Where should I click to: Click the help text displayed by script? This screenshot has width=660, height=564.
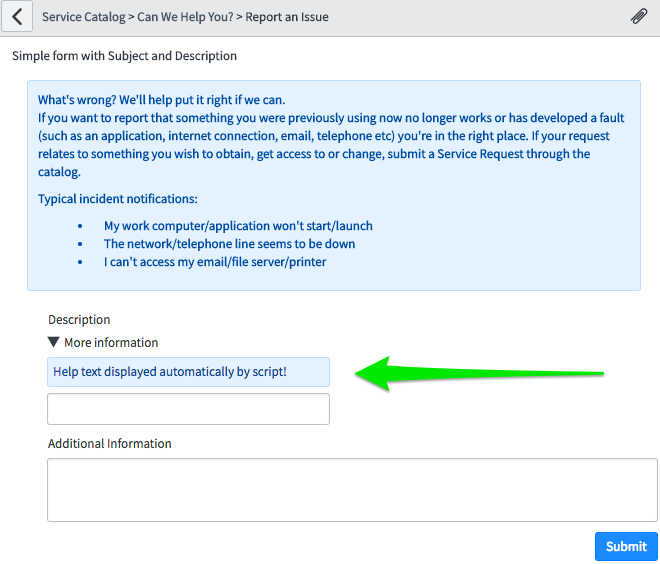pyautogui.click(x=170, y=372)
